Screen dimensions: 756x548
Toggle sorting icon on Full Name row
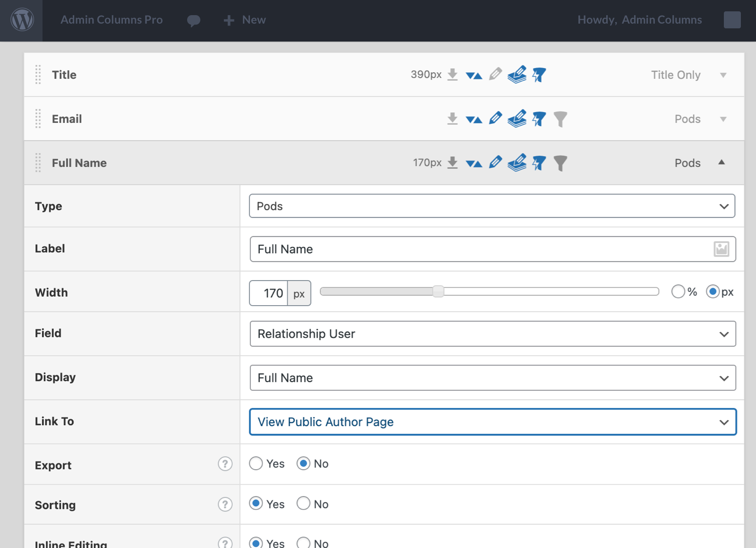[x=474, y=163]
